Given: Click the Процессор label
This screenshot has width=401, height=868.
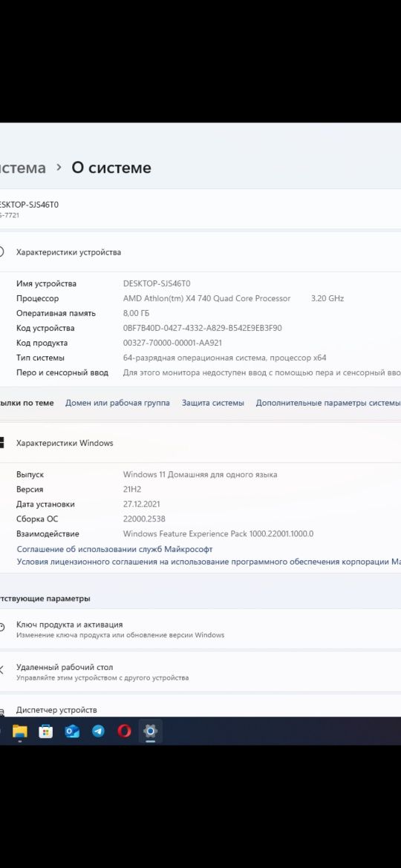Looking at the screenshot, I should [38, 298].
